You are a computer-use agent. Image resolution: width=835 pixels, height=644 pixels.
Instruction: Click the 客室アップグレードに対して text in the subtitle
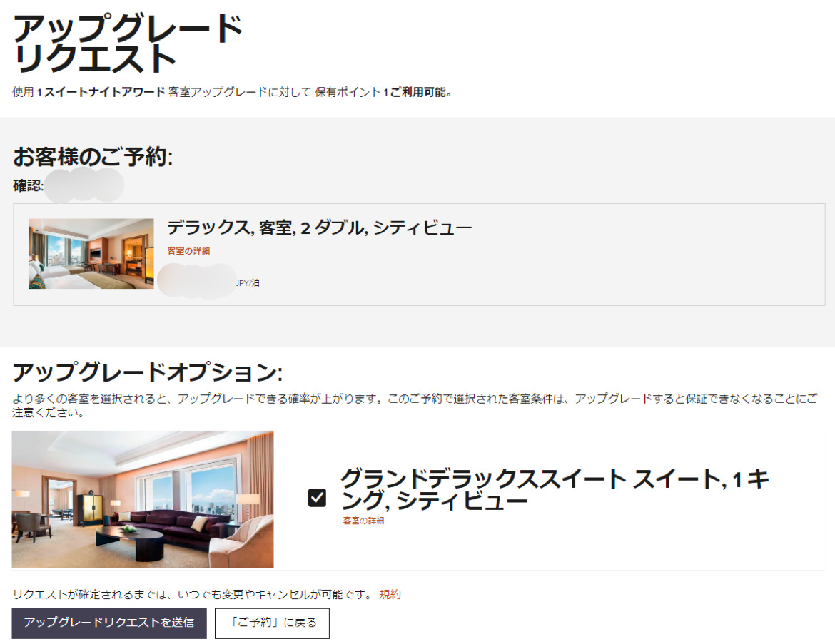[240, 92]
